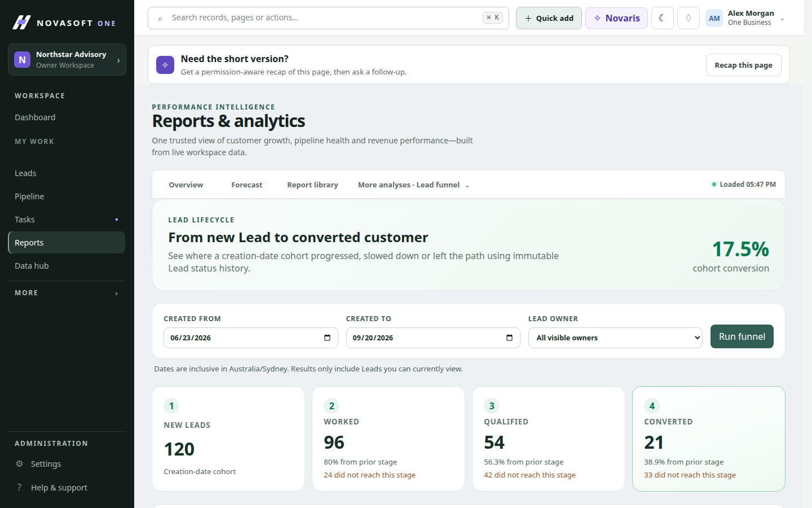The image size is (812, 508).
Task: Click the ⌘K shortcut badge
Action: coord(493,18)
